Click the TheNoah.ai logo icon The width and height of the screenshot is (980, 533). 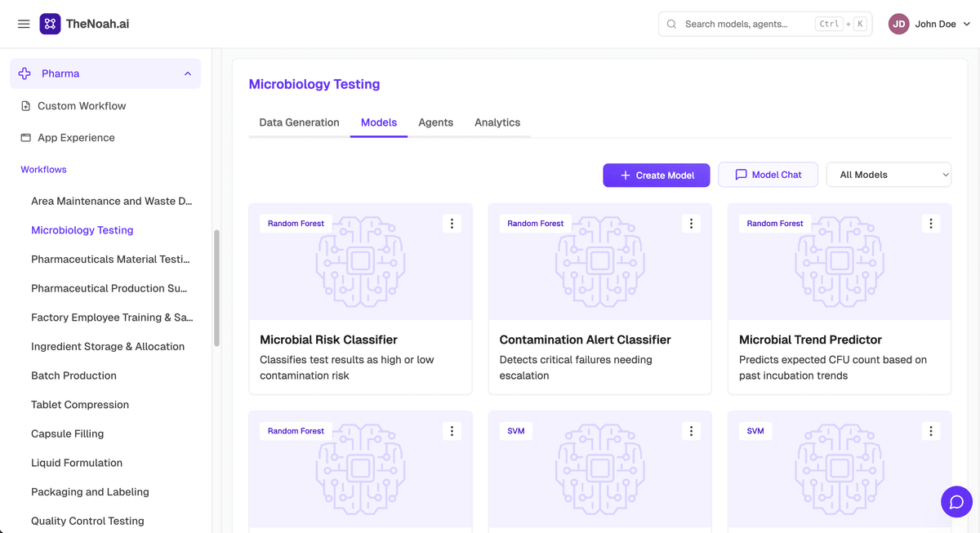coord(50,24)
